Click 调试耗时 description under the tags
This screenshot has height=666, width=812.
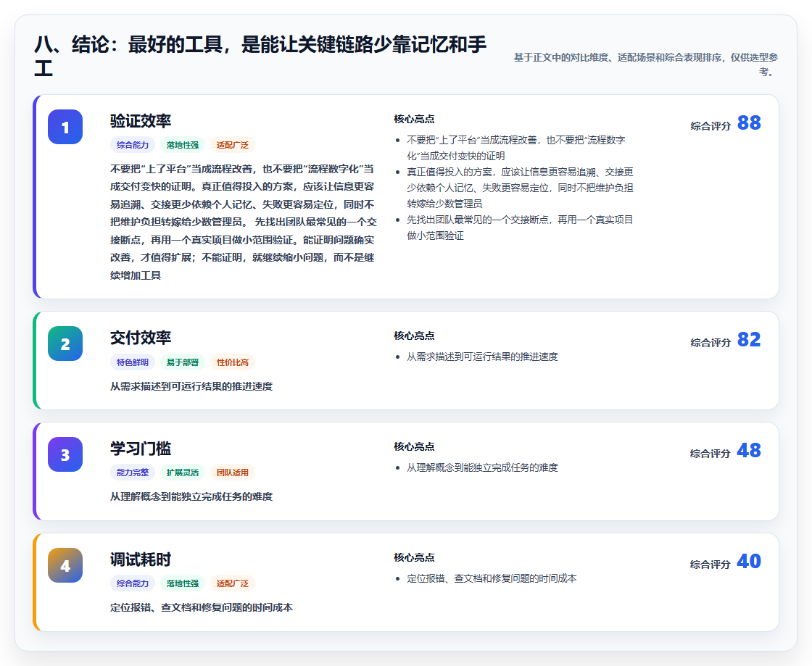202,607
